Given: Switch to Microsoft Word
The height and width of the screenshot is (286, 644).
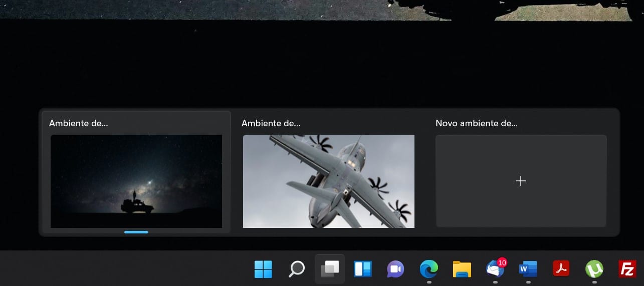Looking at the screenshot, I should click(x=528, y=269).
